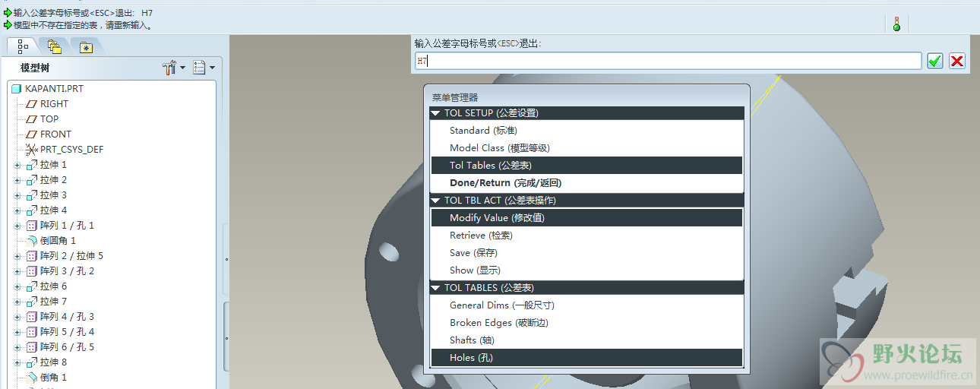Switch to the Favorites tab
Viewport: 980px width, 389px height.
tap(86, 46)
